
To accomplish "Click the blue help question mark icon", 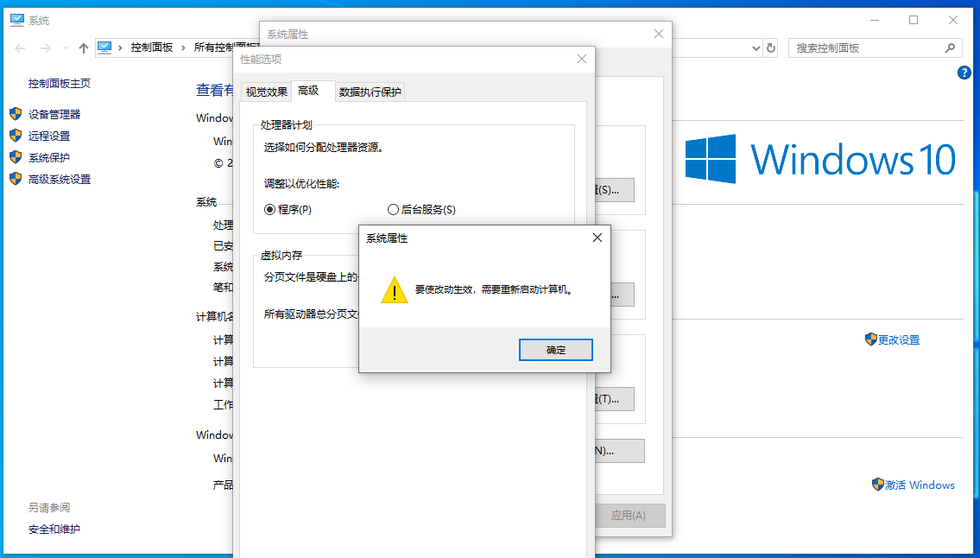I will pos(964,73).
